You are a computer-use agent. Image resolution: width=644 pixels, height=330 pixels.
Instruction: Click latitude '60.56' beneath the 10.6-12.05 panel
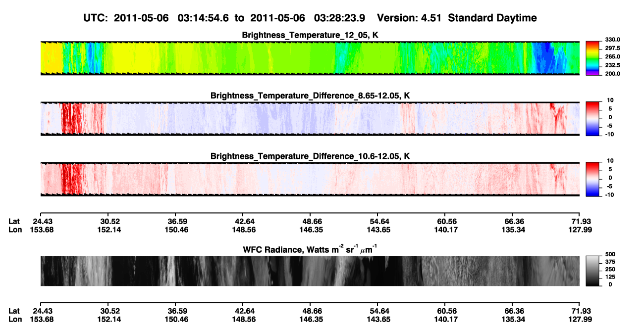pos(445,221)
